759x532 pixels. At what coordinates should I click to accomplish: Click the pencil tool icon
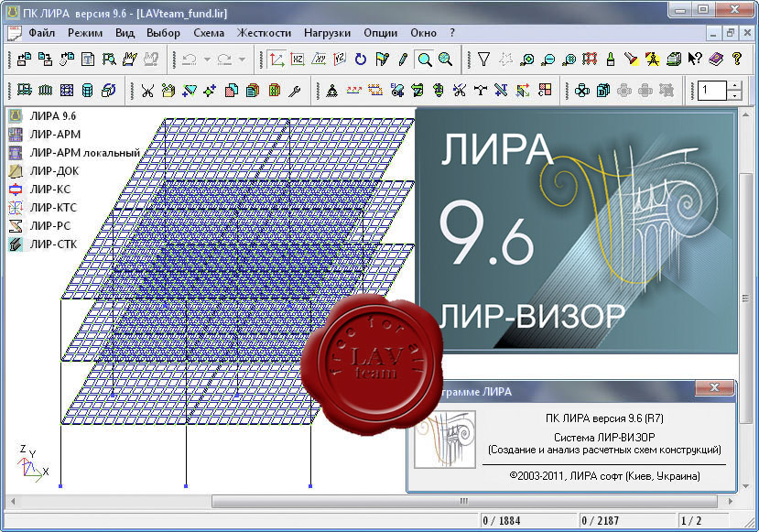(403, 60)
